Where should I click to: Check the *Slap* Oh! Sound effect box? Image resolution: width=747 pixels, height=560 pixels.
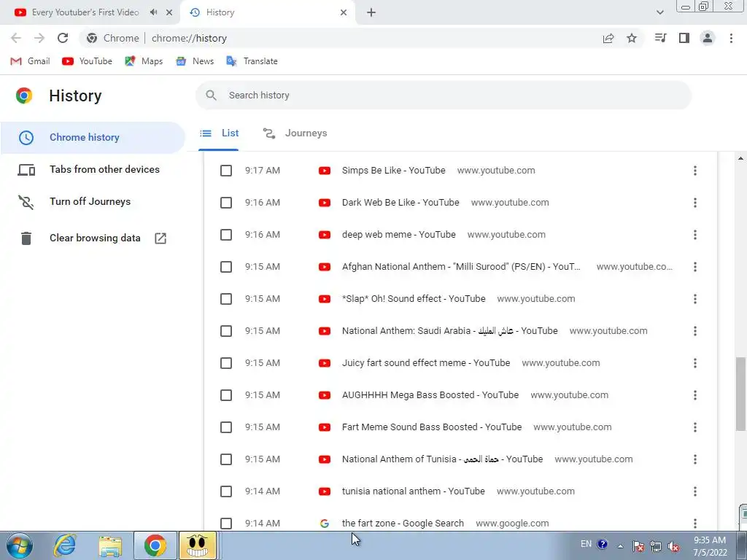point(226,299)
